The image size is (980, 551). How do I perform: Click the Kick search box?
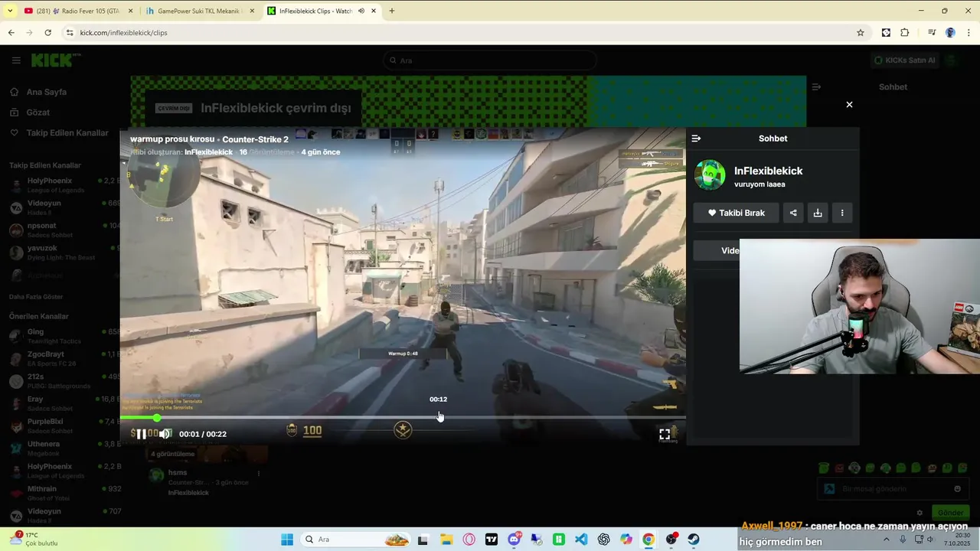pyautogui.click(x=490, y=60)
